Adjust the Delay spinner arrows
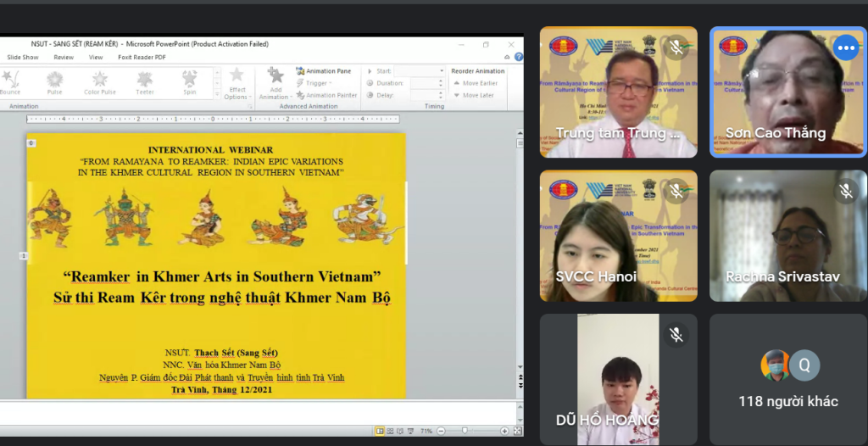The image size is (868, 446). pyautogui.click(x=441, y=95)
